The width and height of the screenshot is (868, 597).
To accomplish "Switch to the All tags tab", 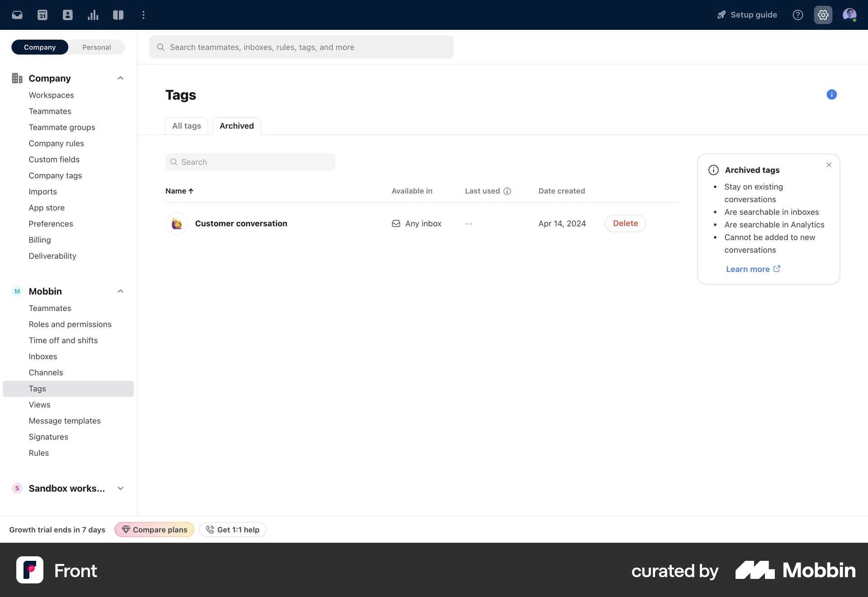I will pyautogui.click(x=186, y=126).
